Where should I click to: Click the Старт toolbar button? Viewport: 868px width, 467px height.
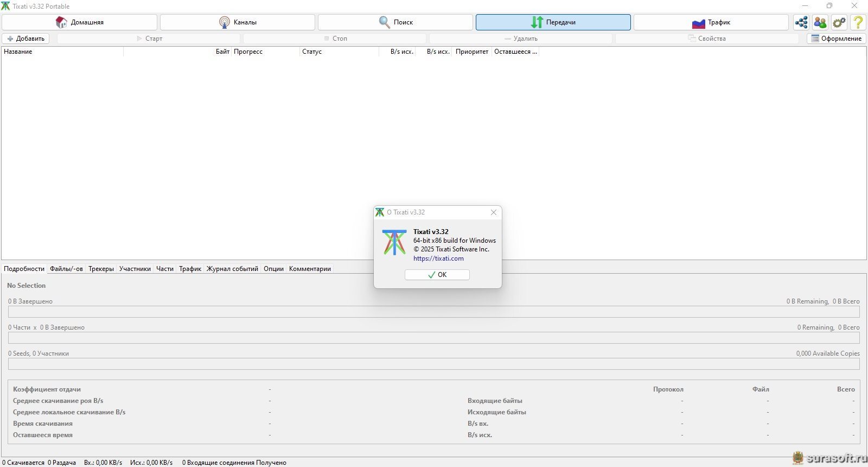pos(149,39)
